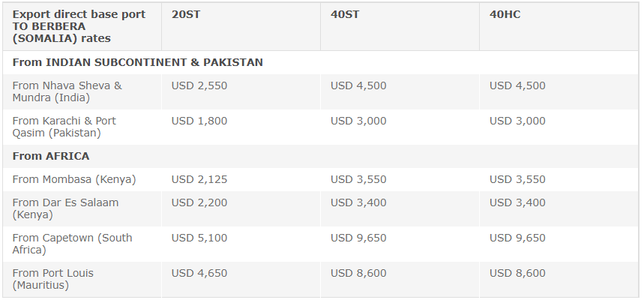Click the USD 2,550 rate for Nhava Sheva
The image size is (644, 300).
coord(199,85)
